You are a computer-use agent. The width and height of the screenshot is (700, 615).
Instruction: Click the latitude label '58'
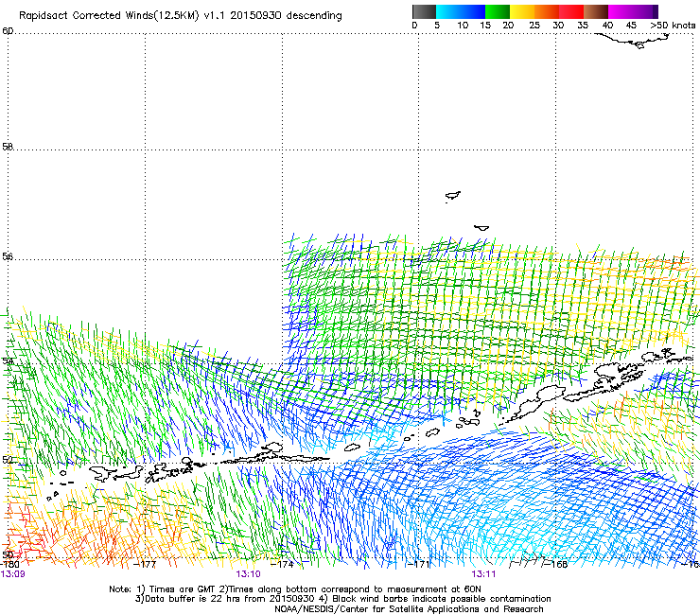(x=8, y=147)
